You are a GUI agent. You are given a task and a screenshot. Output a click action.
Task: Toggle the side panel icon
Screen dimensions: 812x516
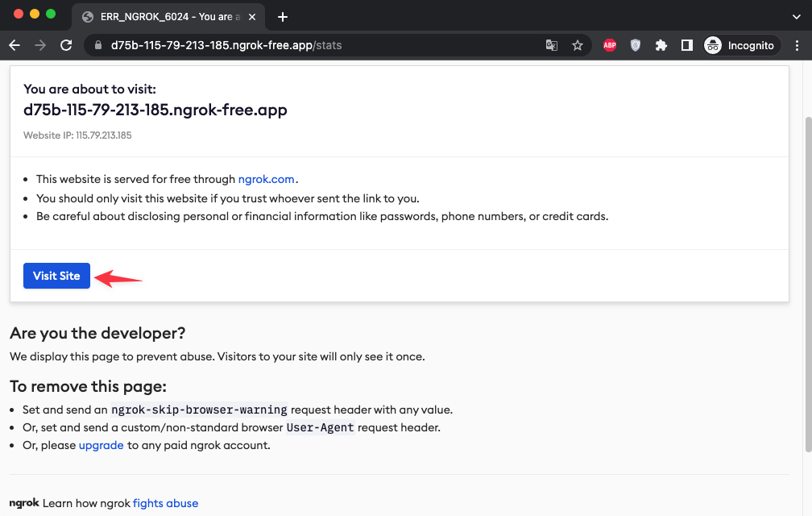pyautogui.click(x=686, y=46)
